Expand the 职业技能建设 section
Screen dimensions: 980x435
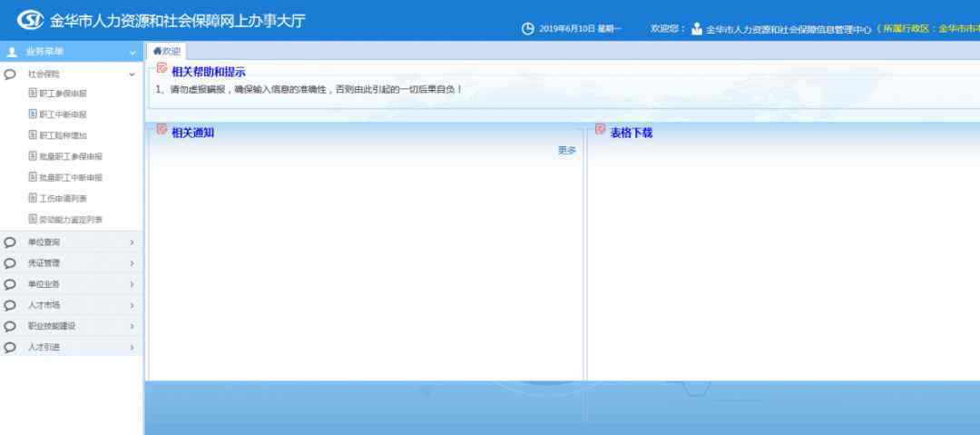coord(132,326)
